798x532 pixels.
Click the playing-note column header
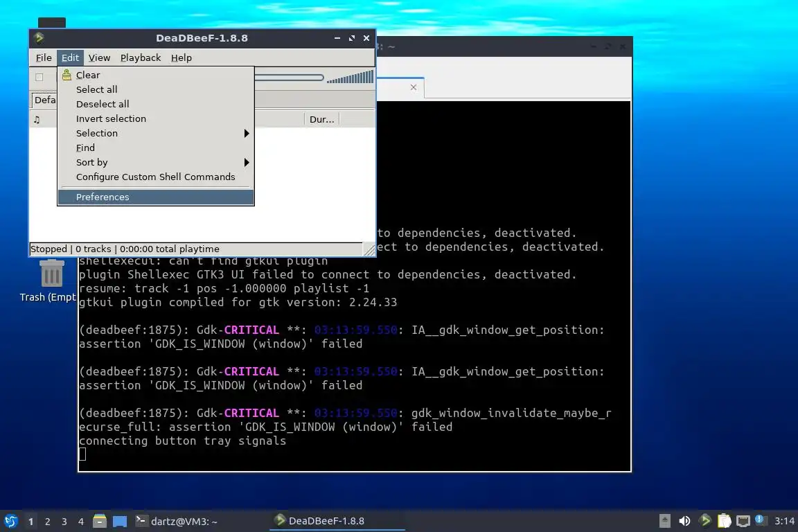[x=37, y=119]
